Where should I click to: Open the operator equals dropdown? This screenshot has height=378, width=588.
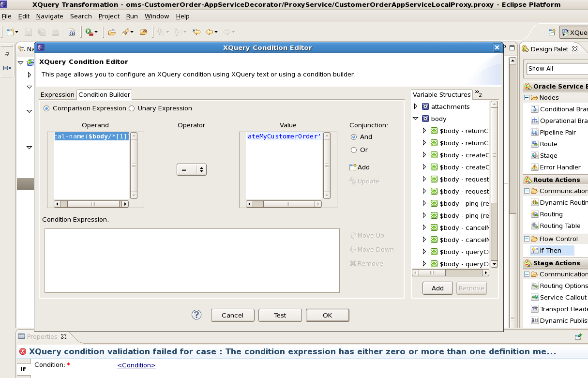pos(192,170)
